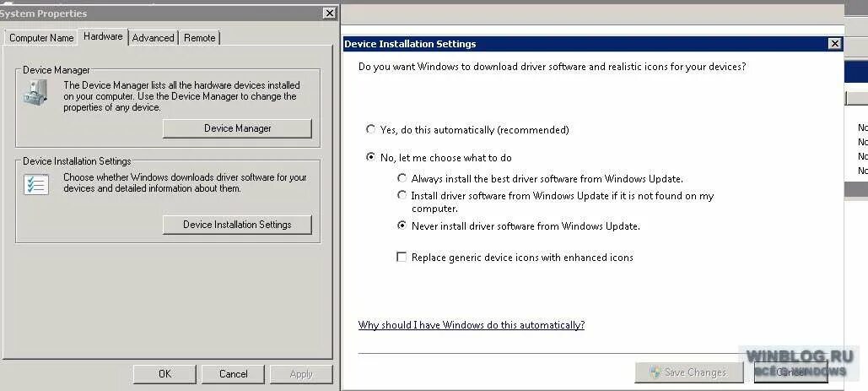Image resolution: width=868 pixels, height=391 pixels.
Task: Switch to the Computer Name tab
Action: 41,38
